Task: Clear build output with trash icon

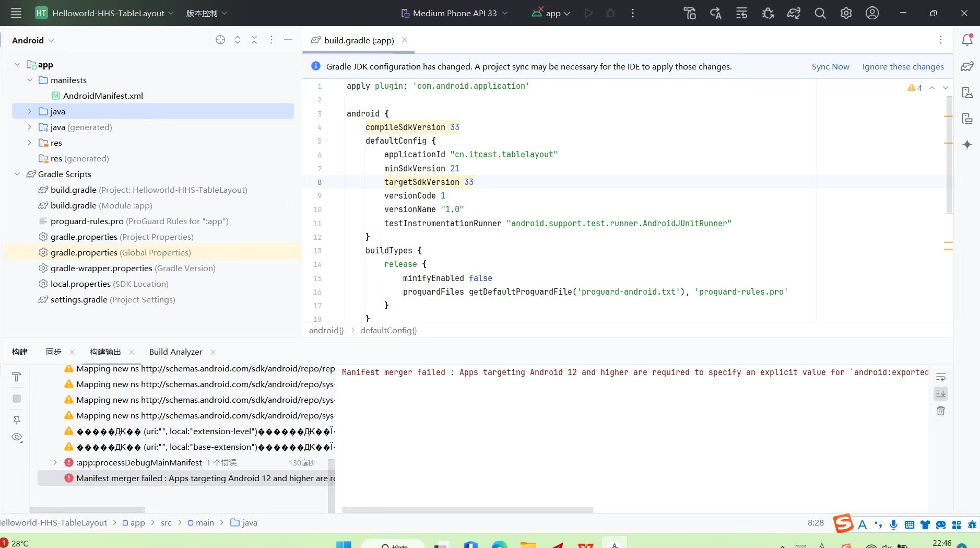Action: pos(940,411)
